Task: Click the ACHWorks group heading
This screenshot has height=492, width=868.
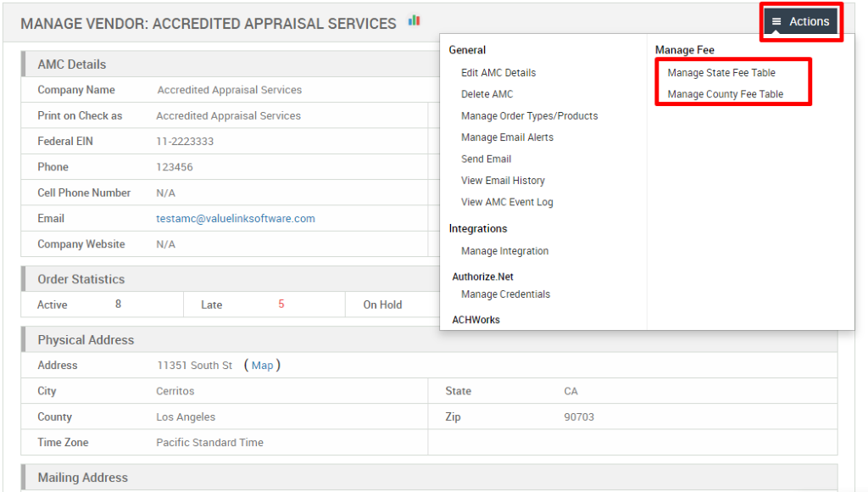Action: point(476,320)
